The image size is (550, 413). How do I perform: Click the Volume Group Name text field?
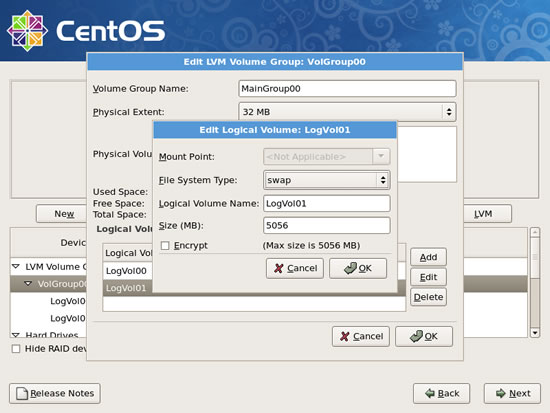[347, 88]
